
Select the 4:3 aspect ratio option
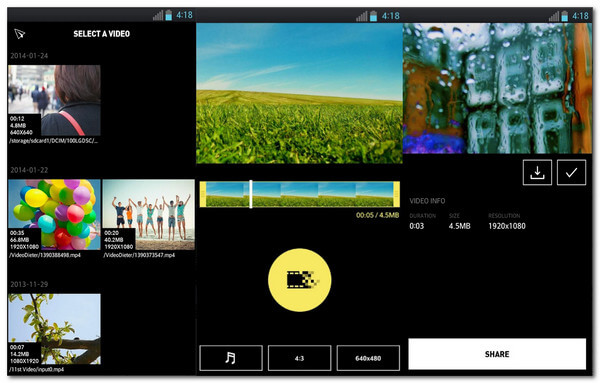[x=299, y=358]
